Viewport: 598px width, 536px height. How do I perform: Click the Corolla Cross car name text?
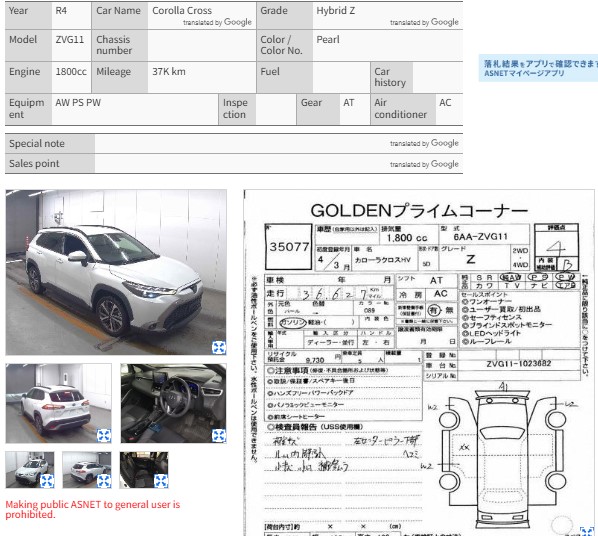182,11
